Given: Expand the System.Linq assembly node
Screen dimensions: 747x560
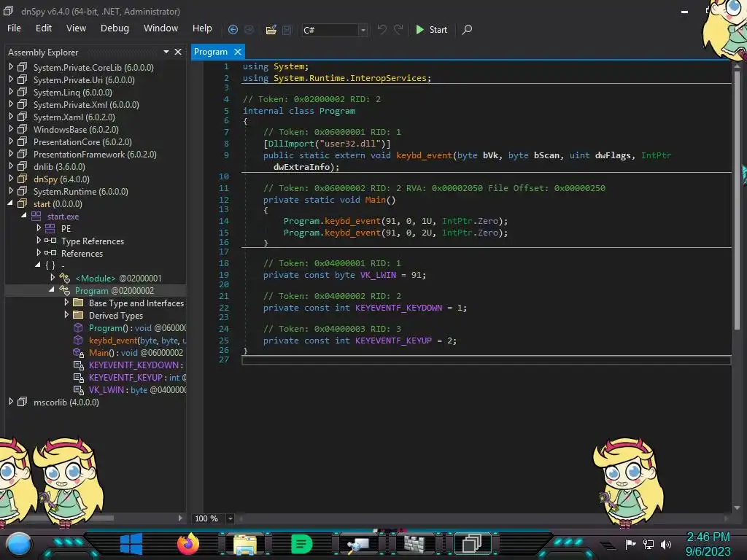Looking at the screenshot, I should (x=11, y=92).
